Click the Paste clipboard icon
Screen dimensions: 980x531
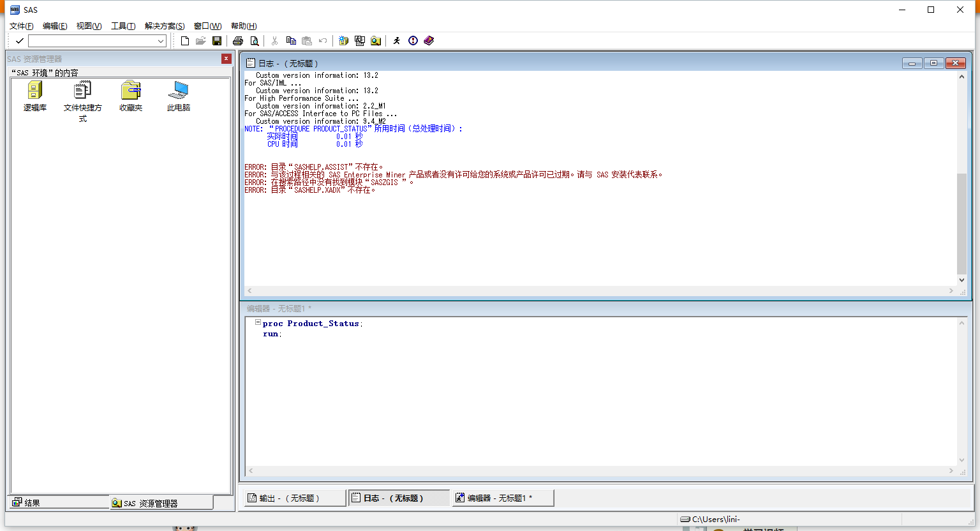pos(307,41)
